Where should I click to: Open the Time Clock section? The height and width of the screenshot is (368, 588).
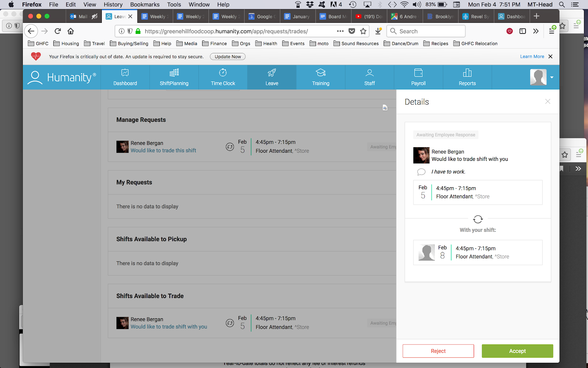223,77
